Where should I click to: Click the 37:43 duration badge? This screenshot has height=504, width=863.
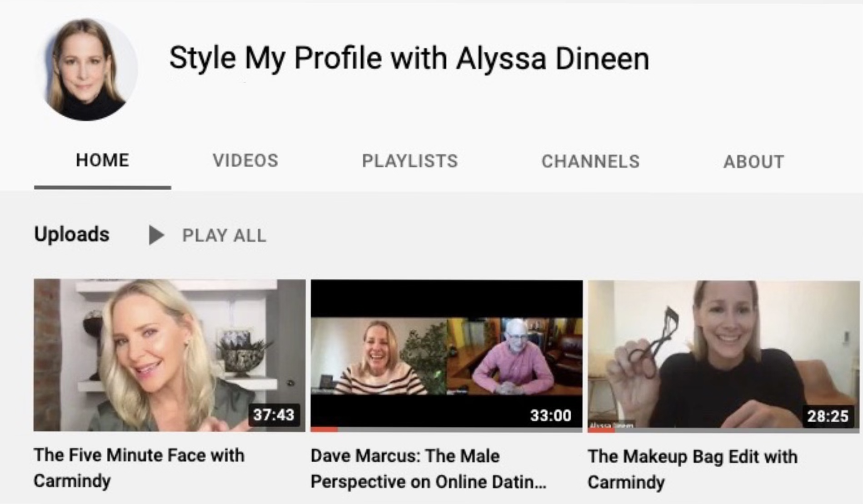(274, 415)
